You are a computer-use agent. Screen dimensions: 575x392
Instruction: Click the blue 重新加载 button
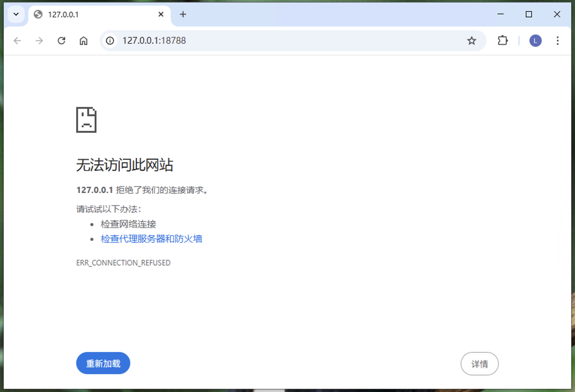coord(103,363)
